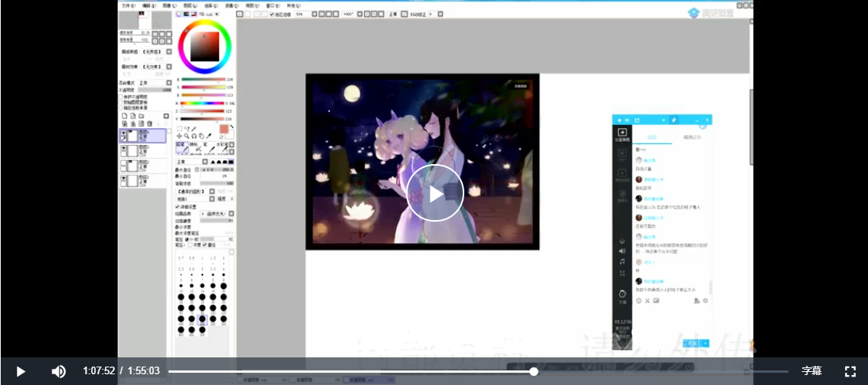
Task: Toggle the RGB slider panel icon
Action: click(186, 15)
